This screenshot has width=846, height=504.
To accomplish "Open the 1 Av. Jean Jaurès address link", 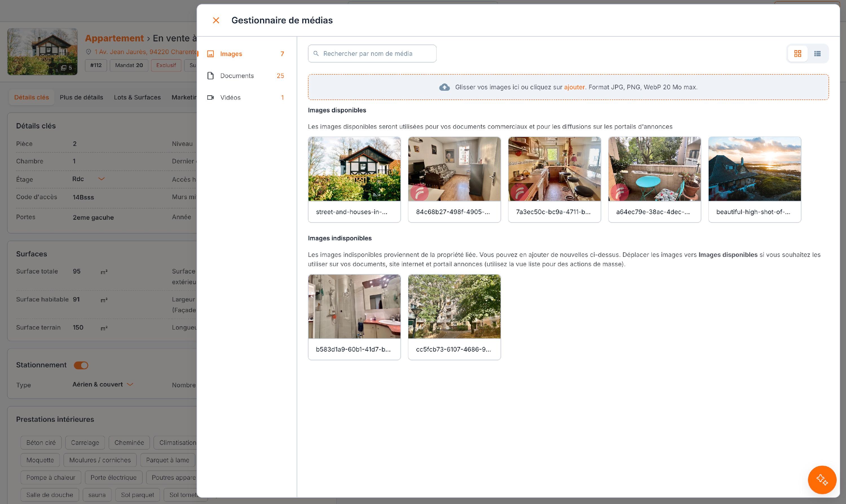I will point(146,52).
